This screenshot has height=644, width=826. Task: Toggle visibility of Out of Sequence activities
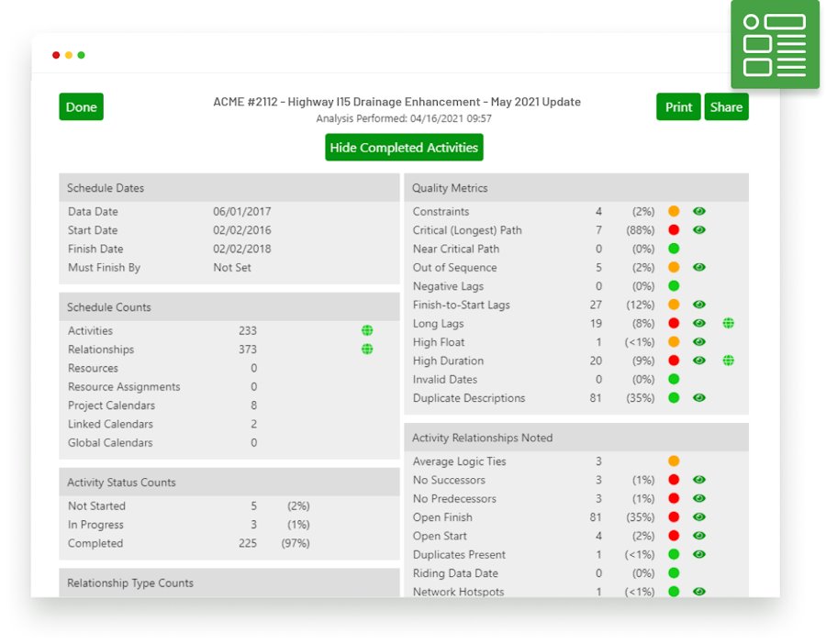pyautogui.click(x=699, y=267)
